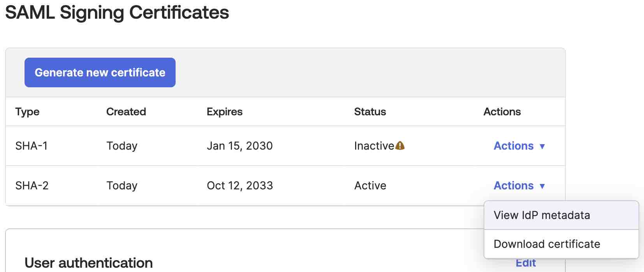Click the User authentication section title
644x272 pixels.
pyautogui.click(x=88, y=263)
